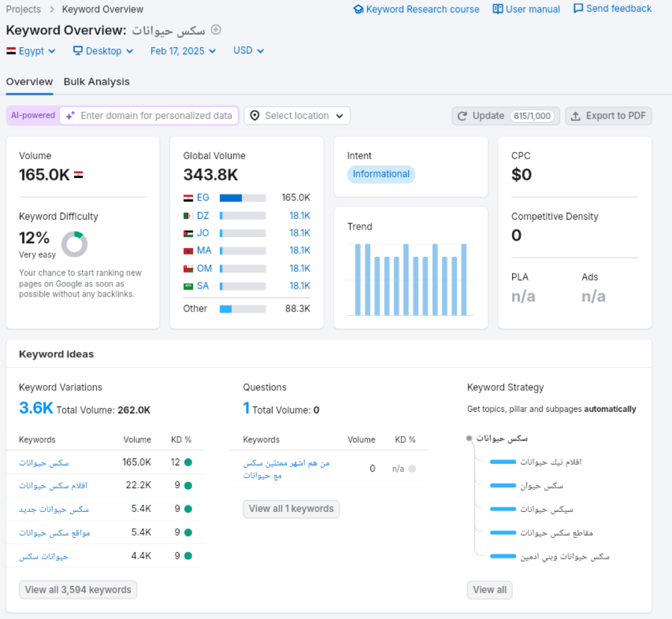Image resolution: width=672 pixels, height=619 pixels.
Task: Open the Feb 17, 2025 date dropdown
Action: pos(183,51)
